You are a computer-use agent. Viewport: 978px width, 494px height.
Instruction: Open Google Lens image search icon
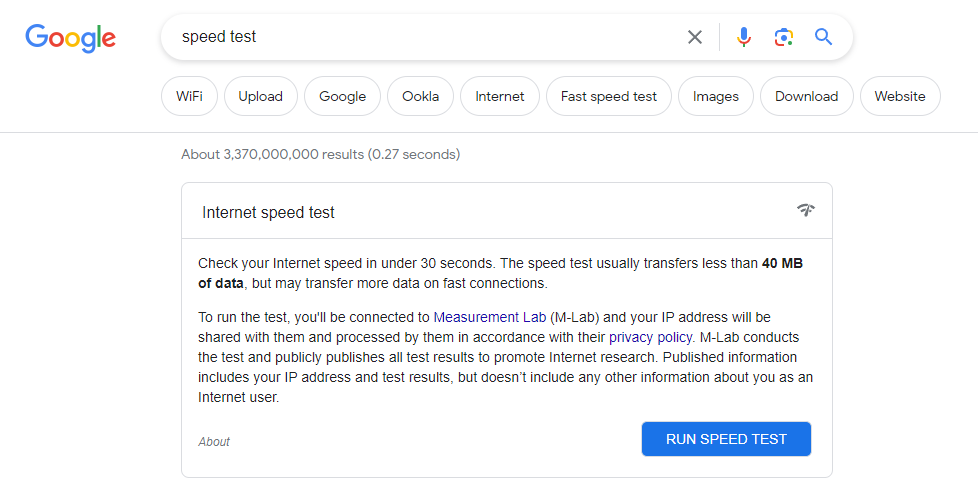click(x=784, y=37)
